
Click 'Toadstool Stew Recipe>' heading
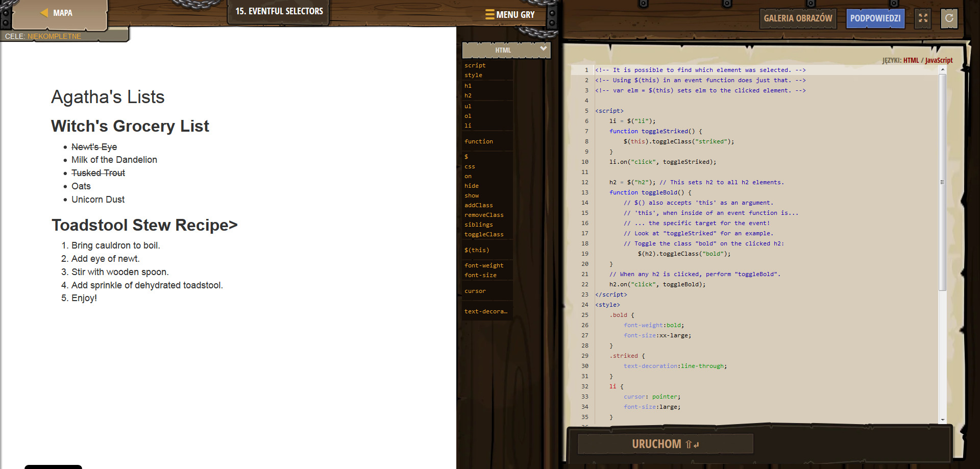tap(144, 225)
